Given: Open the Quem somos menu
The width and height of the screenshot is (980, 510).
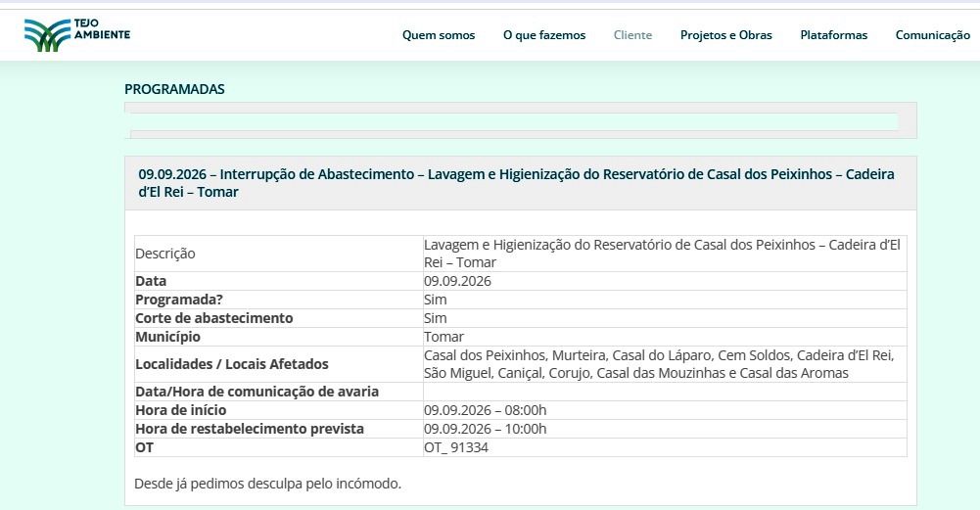Looking at the screenshot, I should 439,35.
